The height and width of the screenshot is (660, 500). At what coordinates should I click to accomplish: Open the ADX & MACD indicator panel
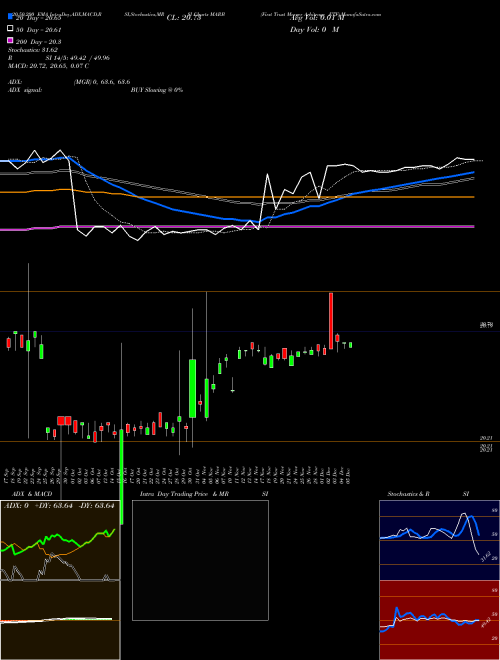60,580
